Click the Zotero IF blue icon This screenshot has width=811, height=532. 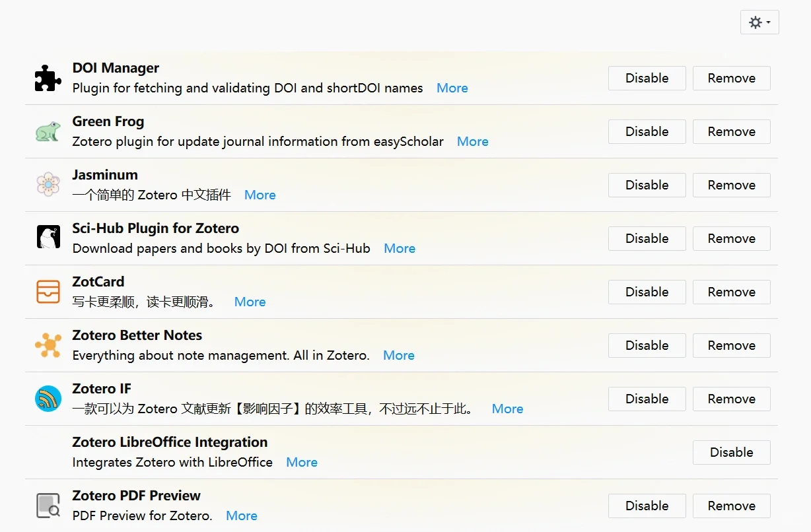[x=48, y=399]
